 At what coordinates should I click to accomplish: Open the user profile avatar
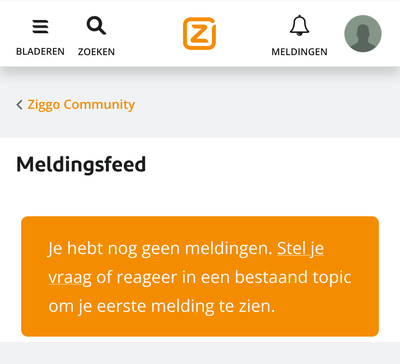(363, 34)
